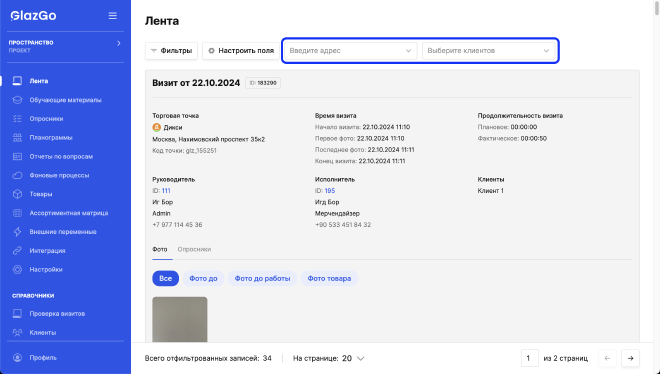
Task: Click the Клиенты people icon
Action: pyautogui.click(x=17, y=332)
